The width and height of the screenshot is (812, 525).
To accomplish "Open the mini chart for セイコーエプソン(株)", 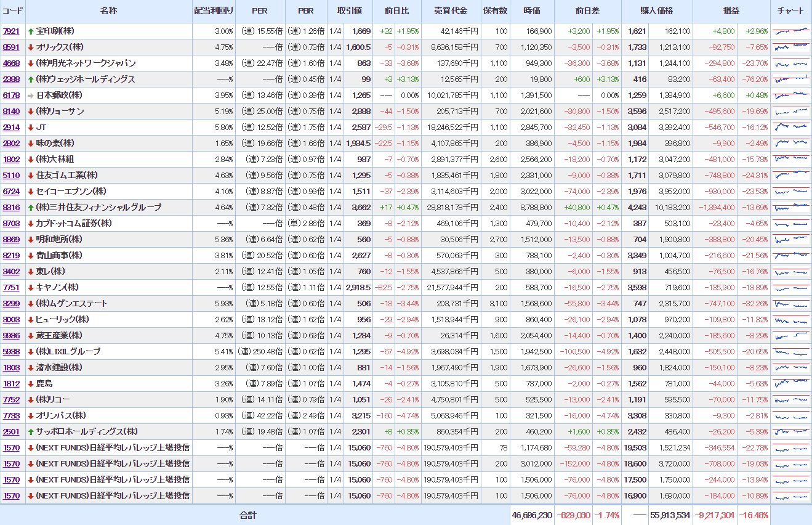I will 790,191.
